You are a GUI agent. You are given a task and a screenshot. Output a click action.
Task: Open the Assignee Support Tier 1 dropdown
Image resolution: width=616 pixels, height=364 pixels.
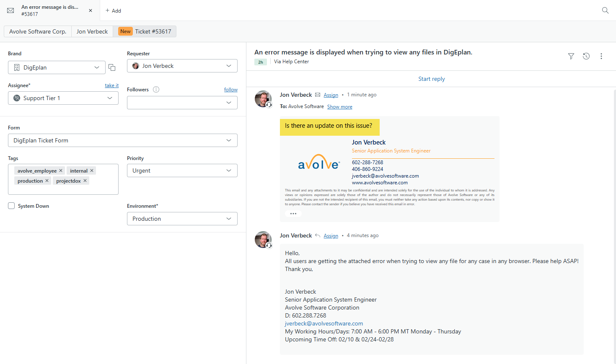[63, 98]
